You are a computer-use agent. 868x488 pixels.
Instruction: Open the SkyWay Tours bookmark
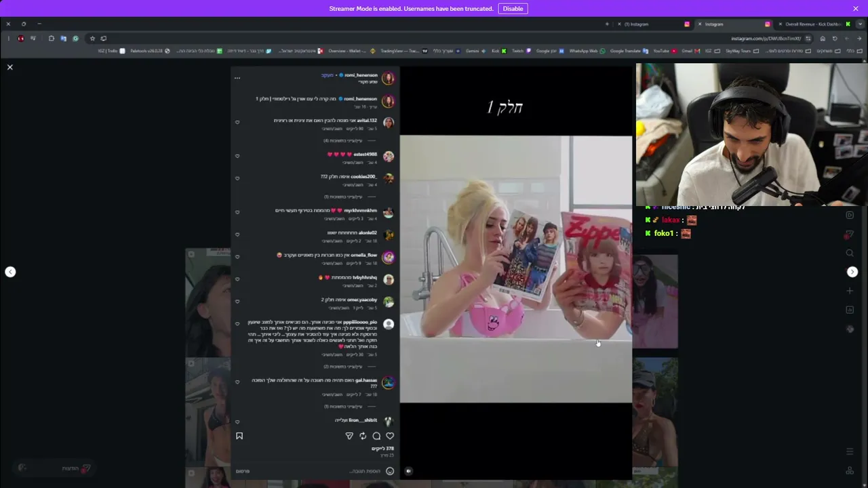tap(741, 51)
